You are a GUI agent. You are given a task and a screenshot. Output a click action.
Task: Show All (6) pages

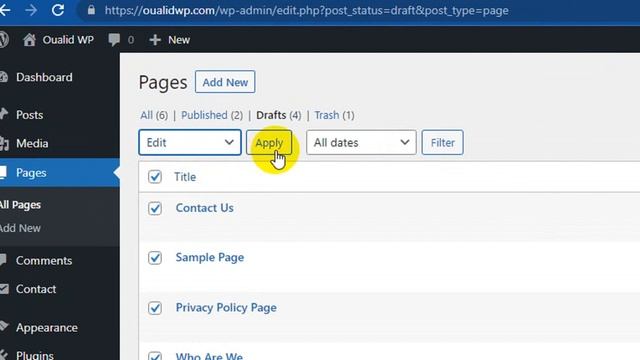(154, 115)
